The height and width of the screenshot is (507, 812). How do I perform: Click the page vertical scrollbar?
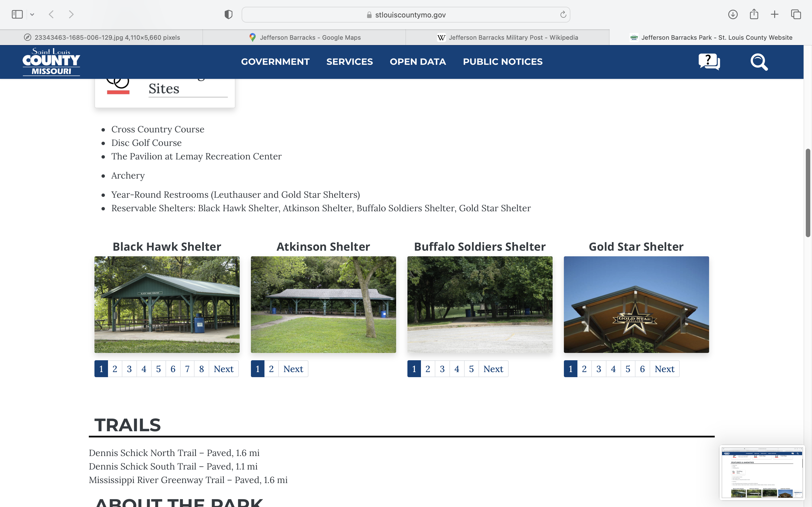click(808, 193)
